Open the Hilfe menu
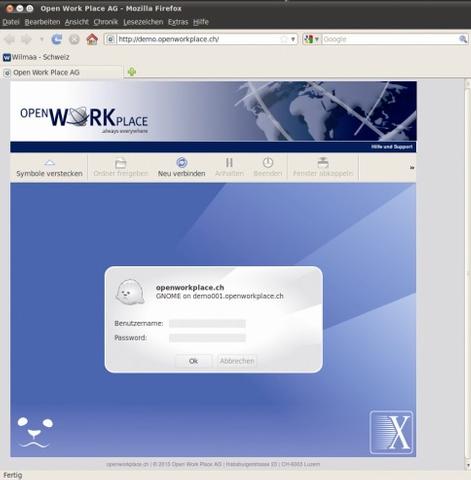The width and height of the screenshot is (471, 480). (201, 22)
